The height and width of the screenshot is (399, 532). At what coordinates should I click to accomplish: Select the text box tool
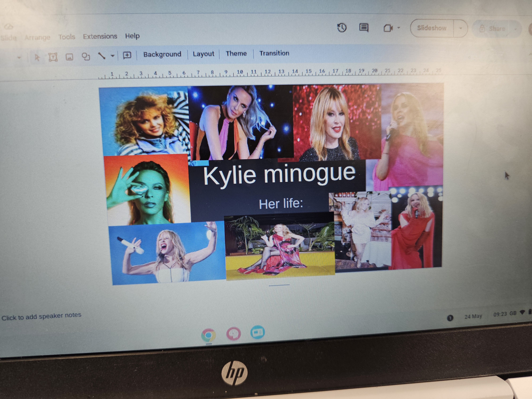pyautogui.click(x=53, y=57)
